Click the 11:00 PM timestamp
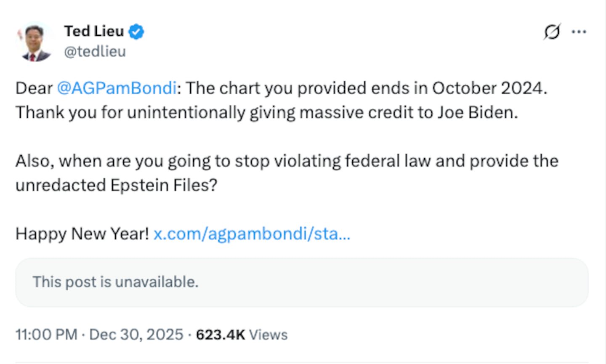Screen dimensions: 606x364 pyautogui.click(x=46, y=335)
